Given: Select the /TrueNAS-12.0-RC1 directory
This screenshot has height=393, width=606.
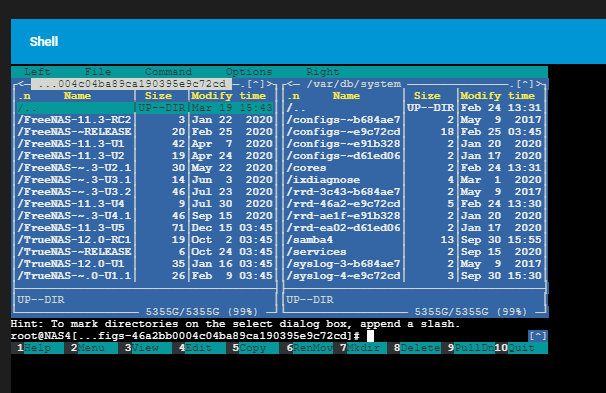Looking at the screenshot, I should (x=145, y=240).
